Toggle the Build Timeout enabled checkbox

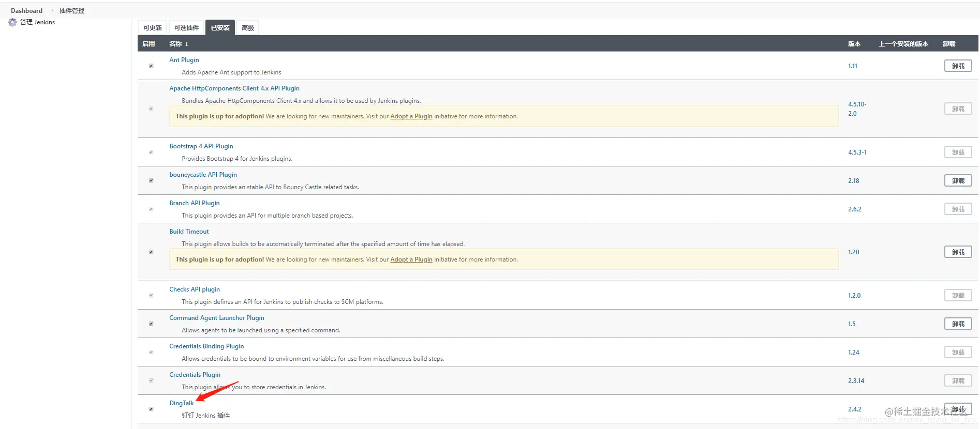(x=151, y=252)
